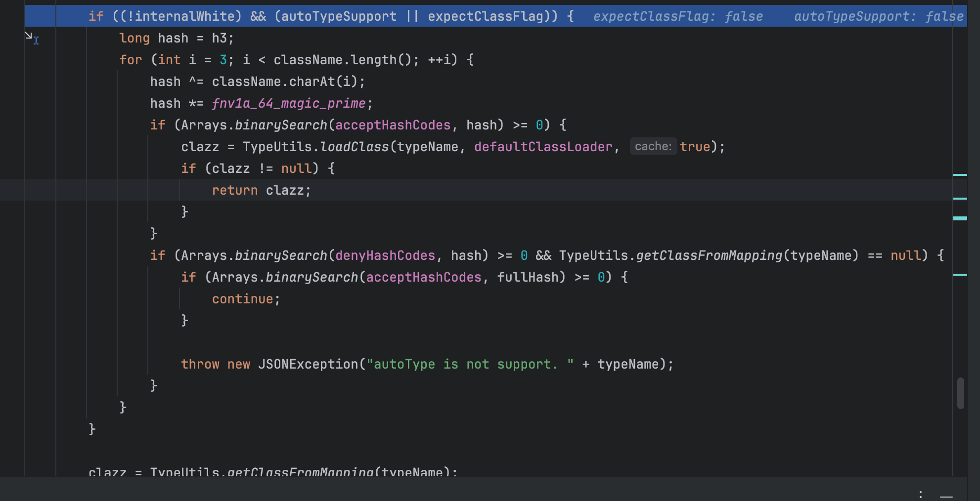
Task: Click the denyHashCodes field reference
Action: tap(385, 255)
